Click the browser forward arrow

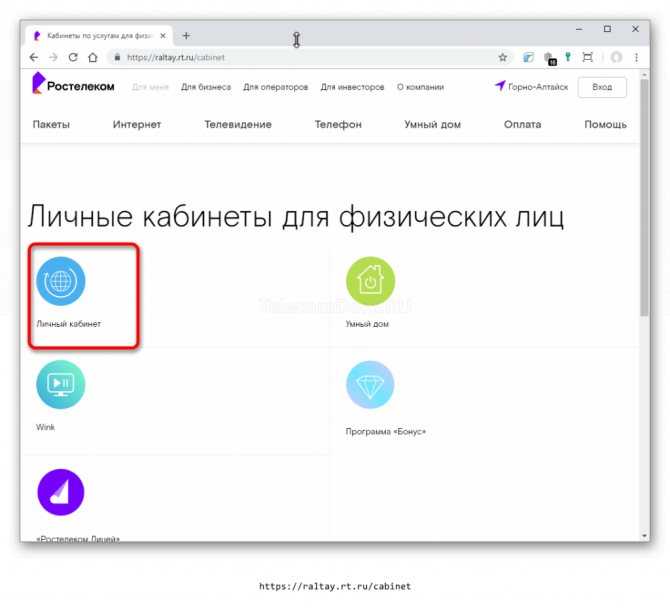click(x=53, y=57)
